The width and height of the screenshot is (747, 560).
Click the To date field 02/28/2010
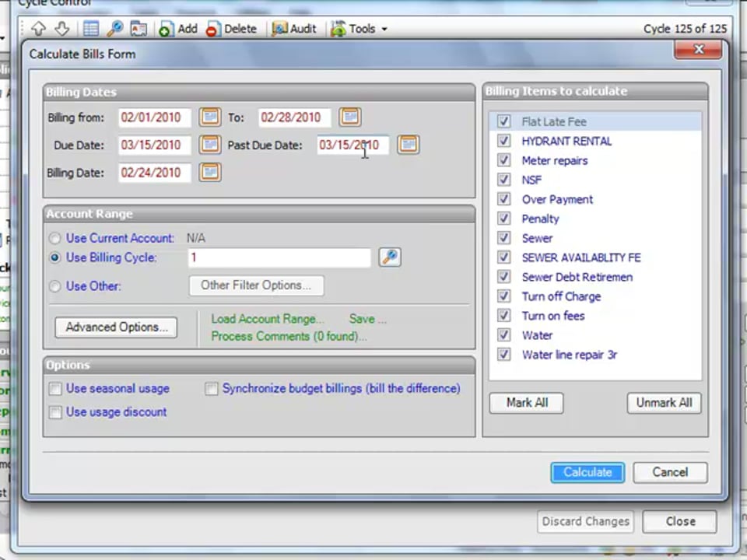coord(295,117)
